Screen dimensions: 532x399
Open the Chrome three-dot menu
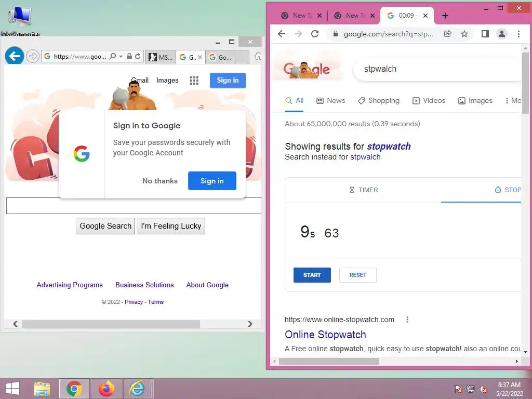[519, 34]
